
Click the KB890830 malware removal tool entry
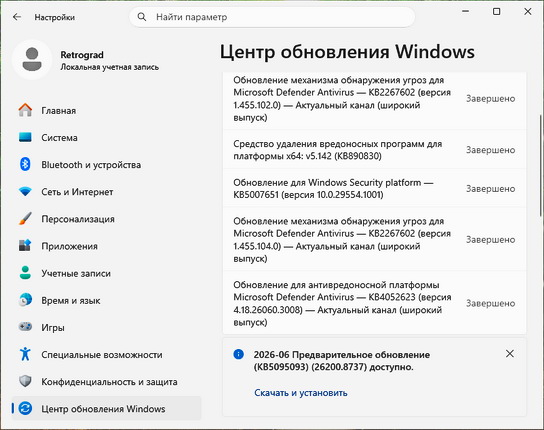[x=374, y=150]
